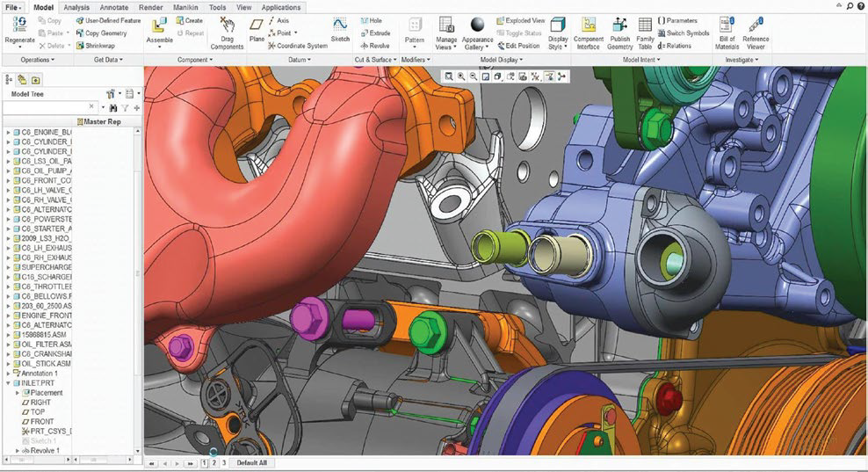Expand the Get Data group menu

[109, 60]
